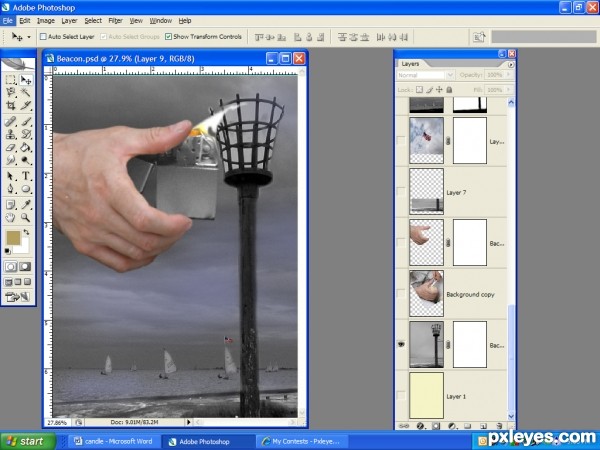Image resolution: width=600 pixels, height=450 pixels.
Task: Open the File menu
Action: (8, 21)
